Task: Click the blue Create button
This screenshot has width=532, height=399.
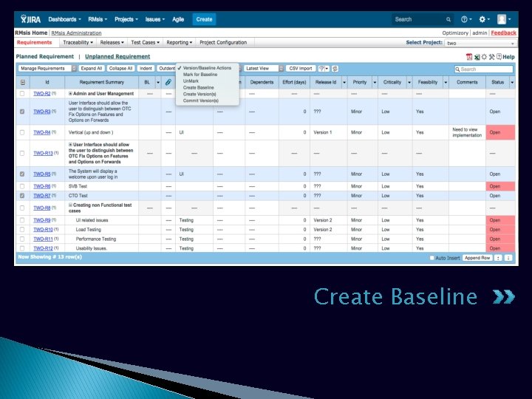Action: tap(204, 19)
